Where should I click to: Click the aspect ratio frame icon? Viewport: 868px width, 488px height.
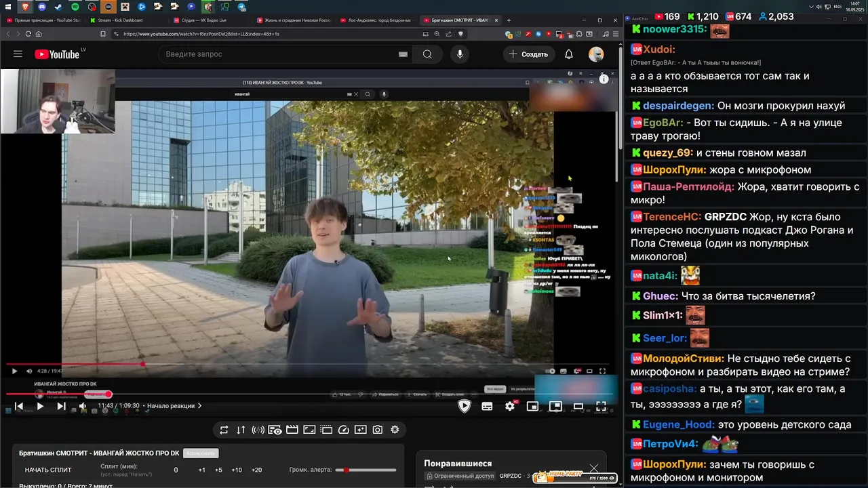[309, 430]
